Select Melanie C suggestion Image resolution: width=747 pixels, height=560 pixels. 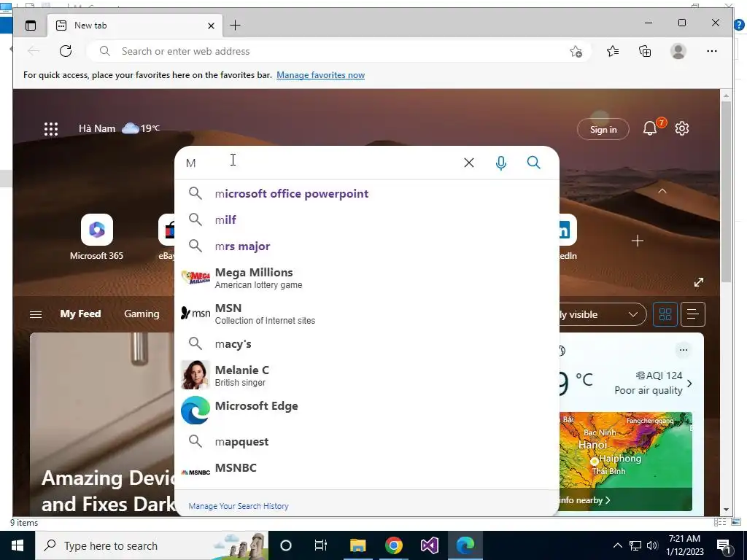click(367, 376)
